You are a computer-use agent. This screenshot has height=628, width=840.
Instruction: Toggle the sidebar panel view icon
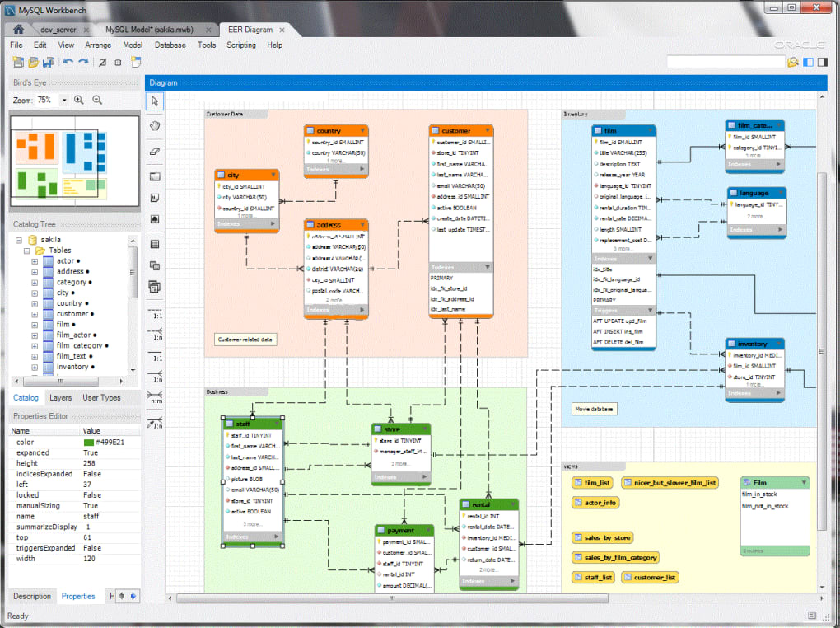click(x=809, y=62)
